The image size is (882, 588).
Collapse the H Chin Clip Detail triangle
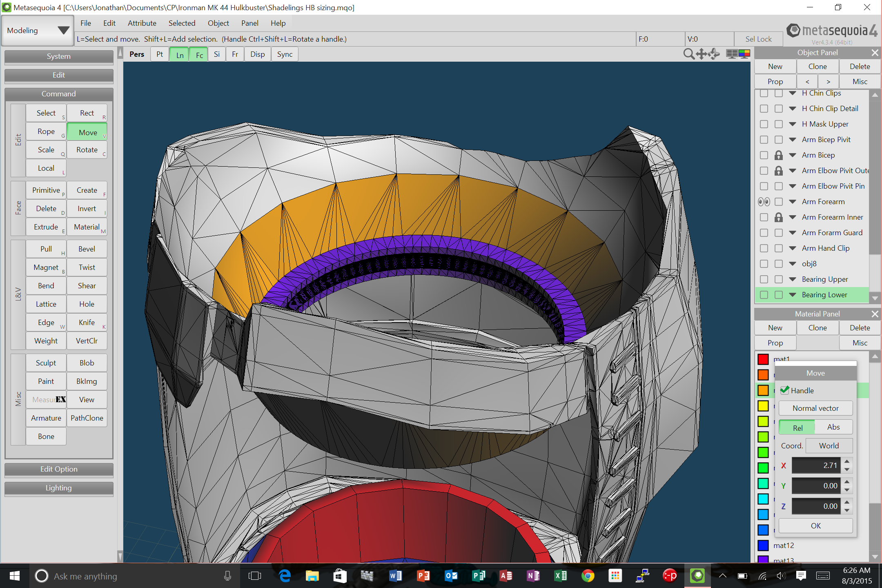[x=793, y=109]
